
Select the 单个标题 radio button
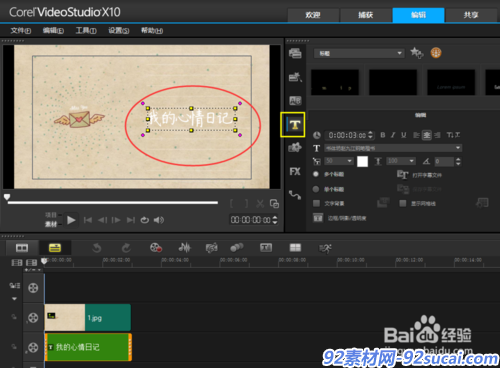tap(316, 189)
